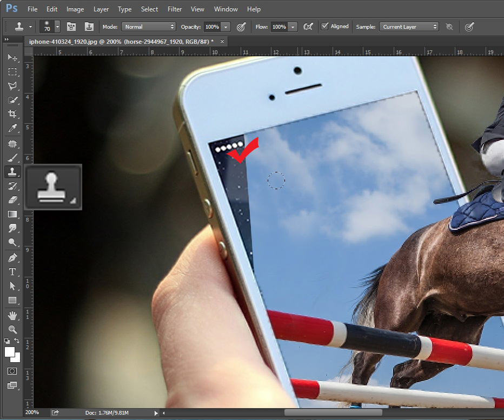The height and width of the screenshot is (420, 504).
Task: Enter Quick Mask mode
Action: [13, 371]
